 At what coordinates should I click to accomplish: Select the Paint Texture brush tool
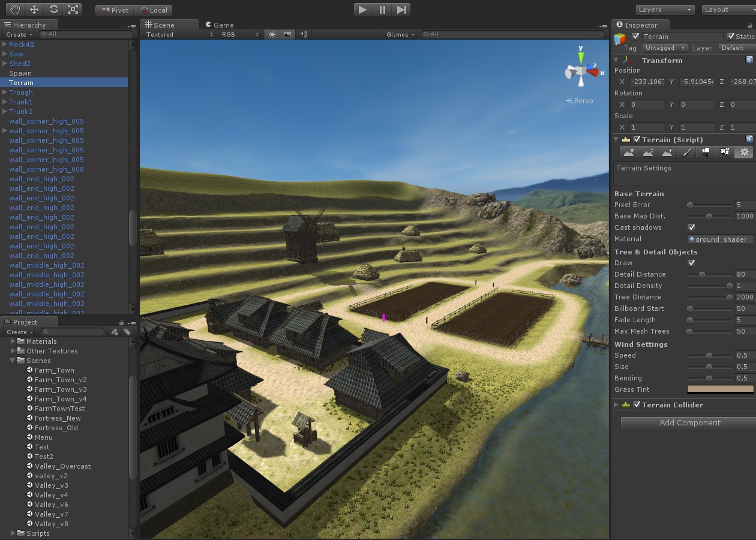point(686,152)
